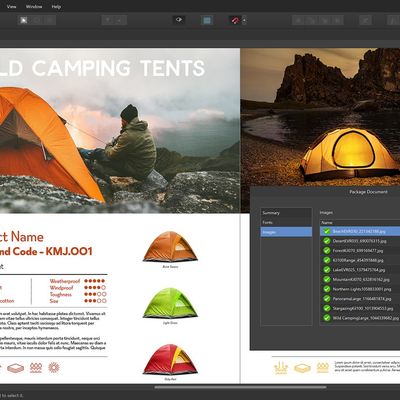
Task: Open the View menu
Action: point(11,6)
